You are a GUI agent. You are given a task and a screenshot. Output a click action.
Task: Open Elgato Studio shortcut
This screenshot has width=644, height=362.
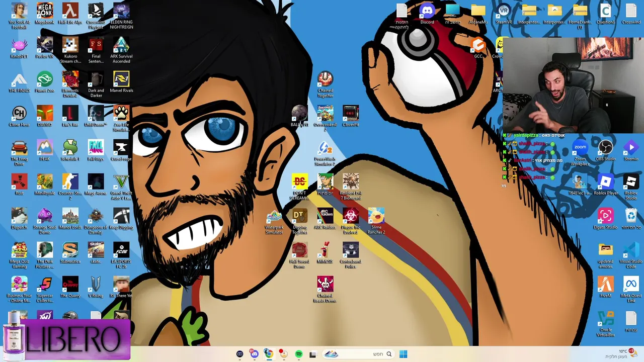[606, 219]
